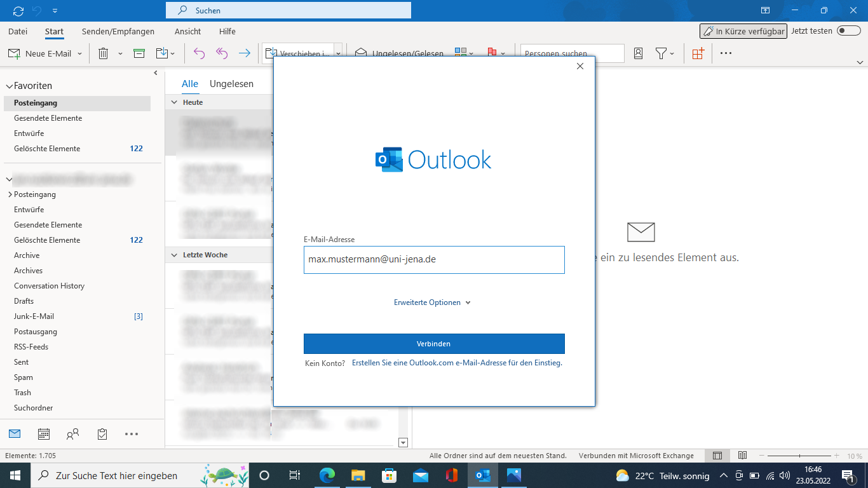This screenshot has width=868, height=488.
Task: Switch to the Ansicht tab
Action: 187,31
